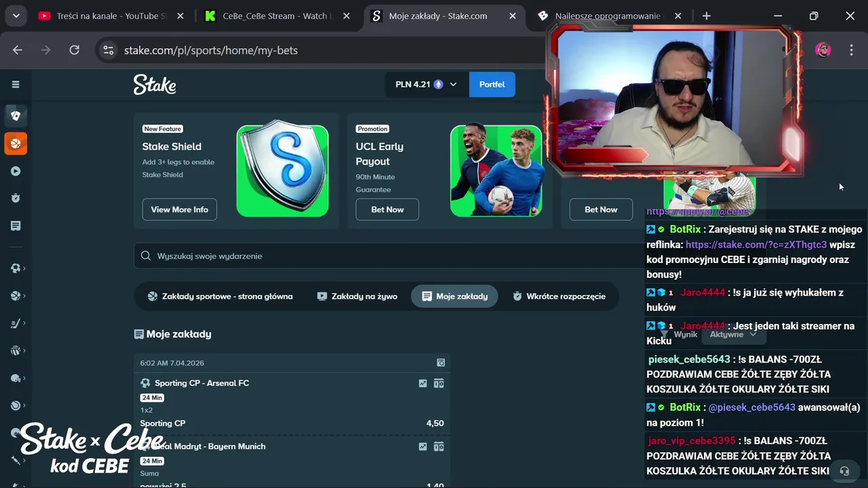The height and width of the screenshot is (488, 868).
Task: Expand the American football helmet row chevron
Action: coord(24,379)
